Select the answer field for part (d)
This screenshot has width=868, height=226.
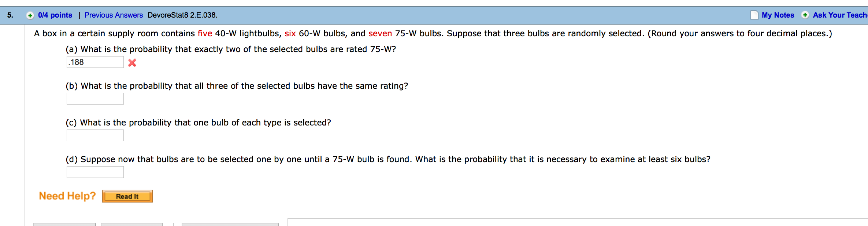click(x=95, y=172)
